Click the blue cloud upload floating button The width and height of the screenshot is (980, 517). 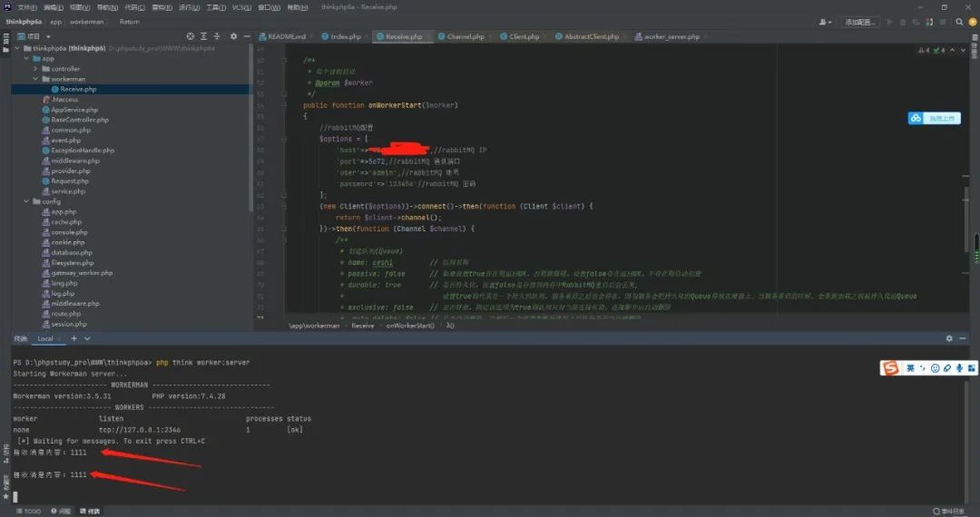point(934,118)
